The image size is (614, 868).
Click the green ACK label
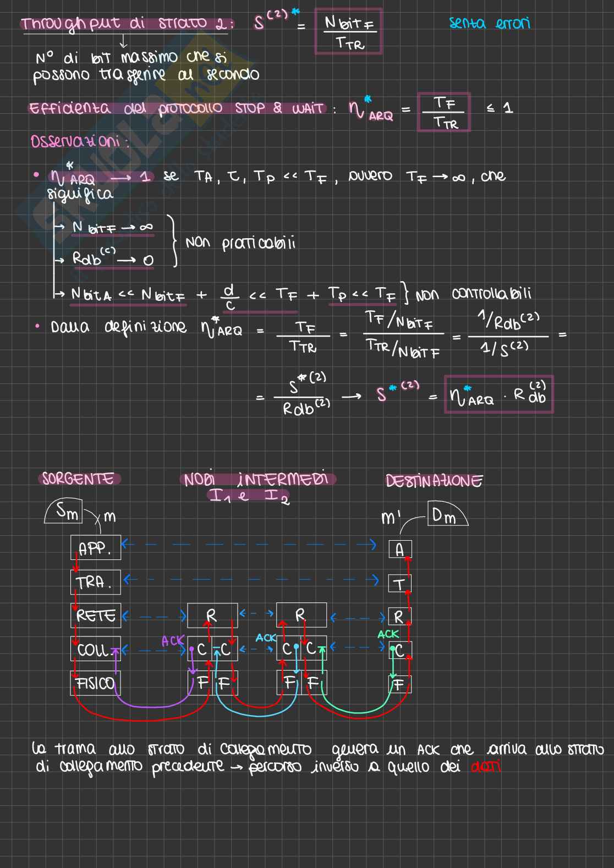click(388, 634)
